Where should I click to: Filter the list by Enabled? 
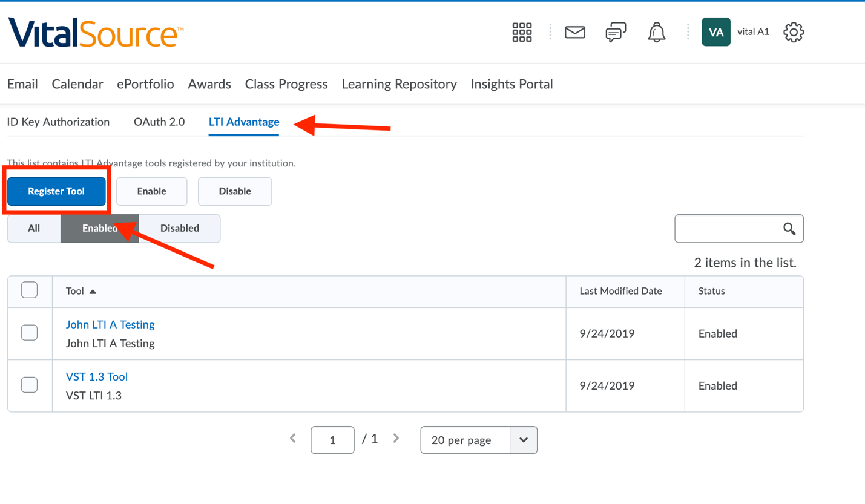point(100,228)
